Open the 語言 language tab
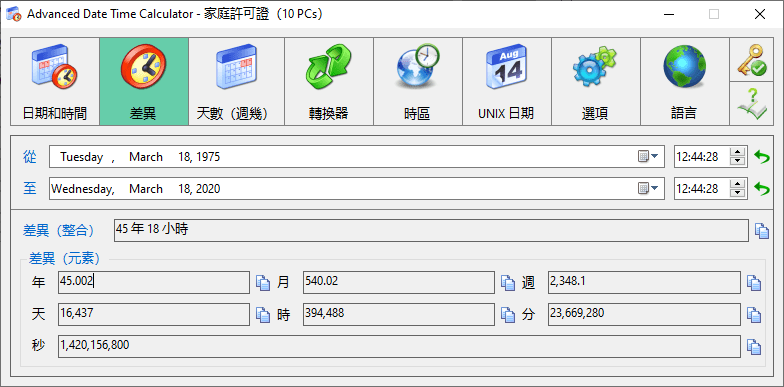Viewport: 784px width, 387px height. [685, 82]
